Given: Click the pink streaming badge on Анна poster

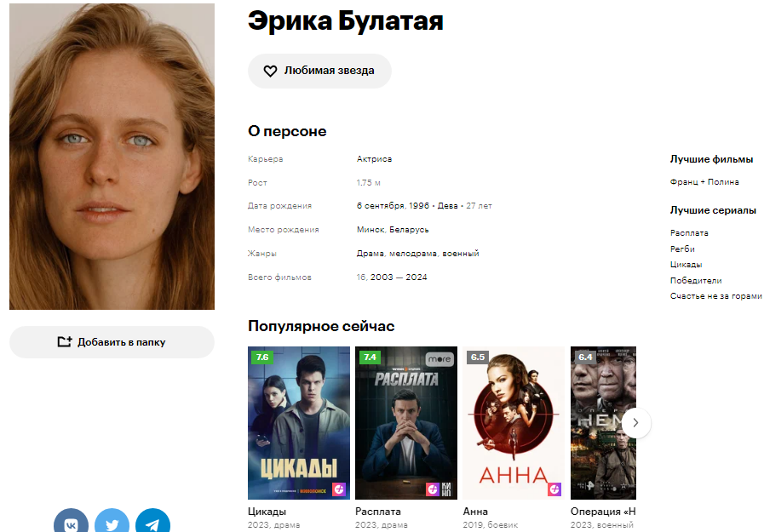Looking at the screenshot, I should click(x=554, y=489).
